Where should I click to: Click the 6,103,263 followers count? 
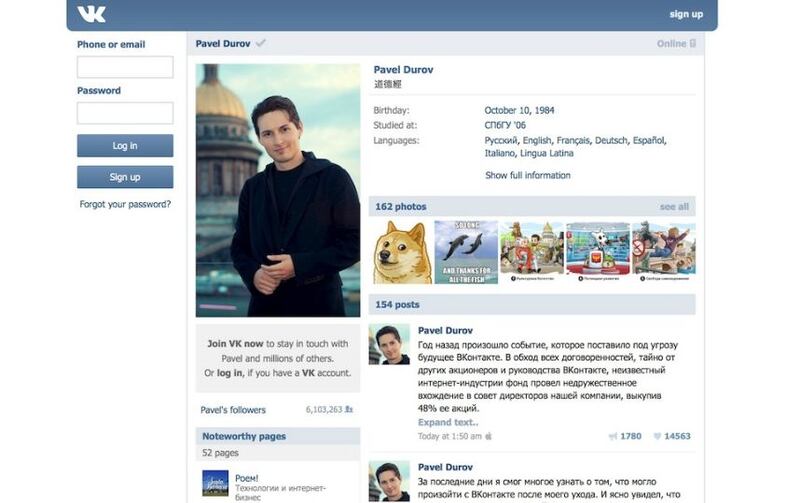[x=324, y=410]
